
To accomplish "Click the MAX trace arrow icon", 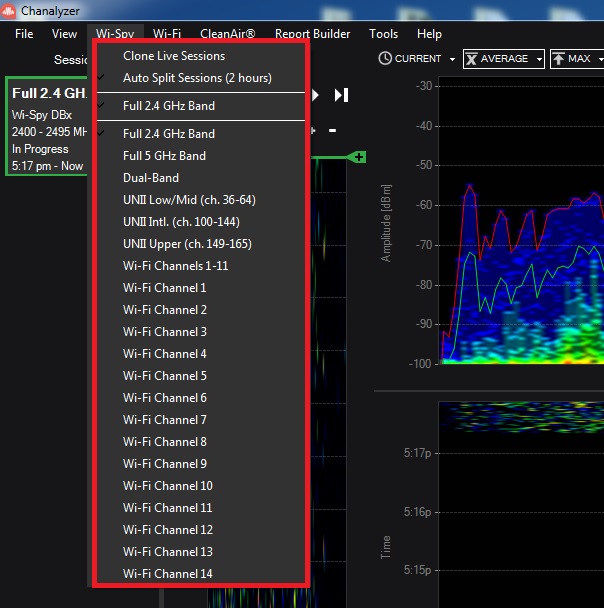I will pos(558,59).
